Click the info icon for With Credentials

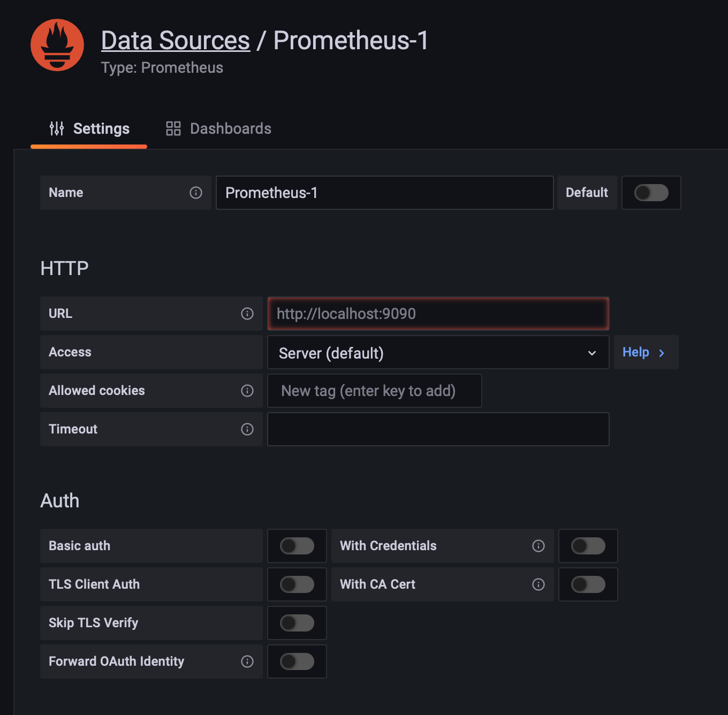[x=539, y=546]
